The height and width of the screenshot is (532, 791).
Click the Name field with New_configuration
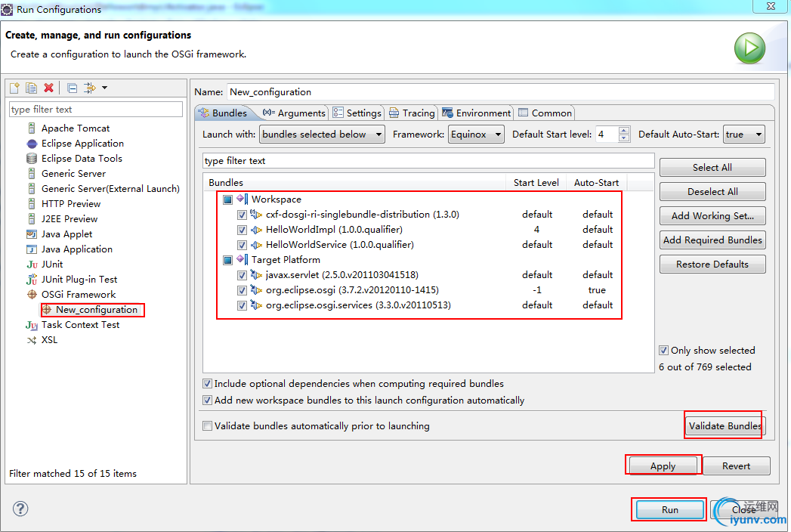pos(500,92)
